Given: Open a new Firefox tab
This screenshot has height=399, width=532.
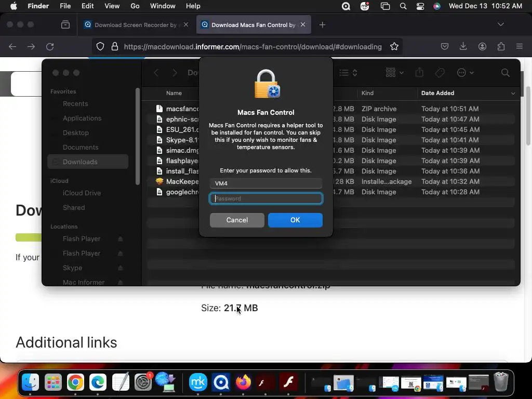Looking at the screenshot, I should [322, 25].
